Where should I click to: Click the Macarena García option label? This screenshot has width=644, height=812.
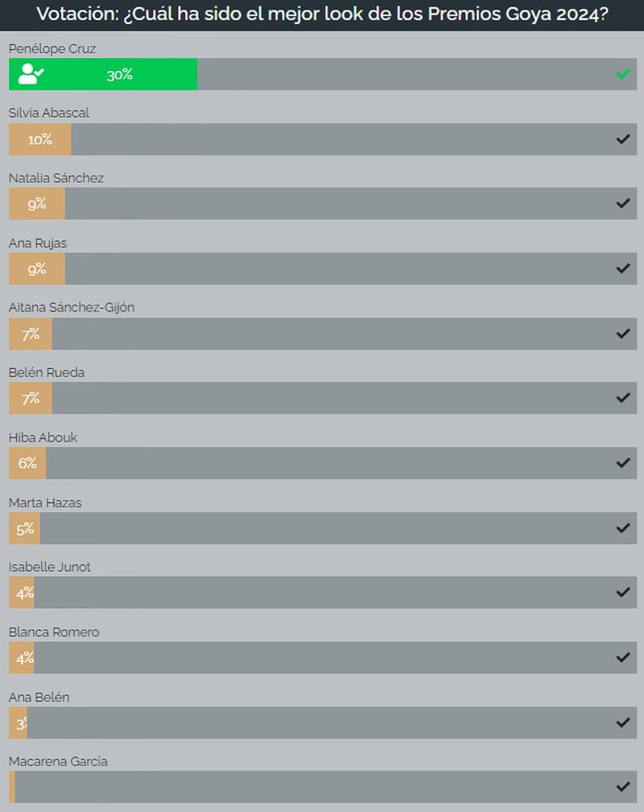pos(58,761)
